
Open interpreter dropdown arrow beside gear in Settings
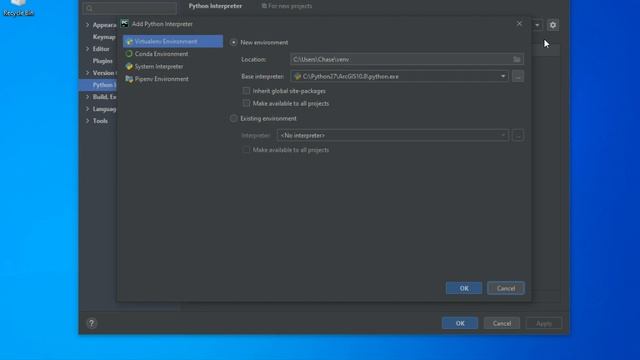(x=537, y=25)
